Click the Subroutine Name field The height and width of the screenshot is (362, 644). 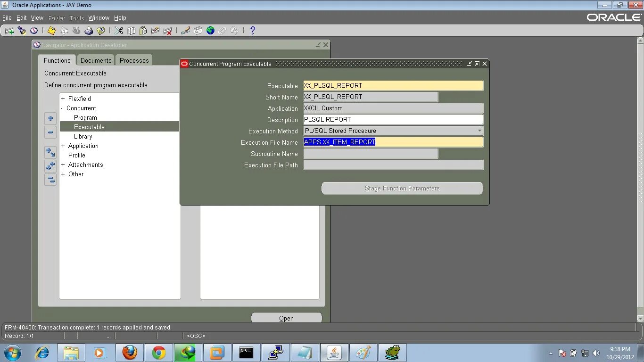click(371, 154)
